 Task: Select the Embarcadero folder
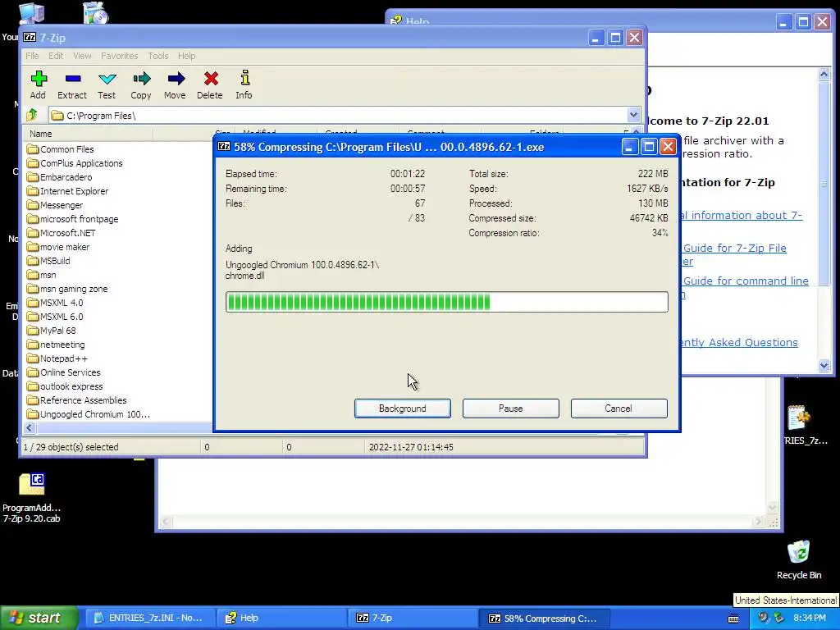click(59, 177)
